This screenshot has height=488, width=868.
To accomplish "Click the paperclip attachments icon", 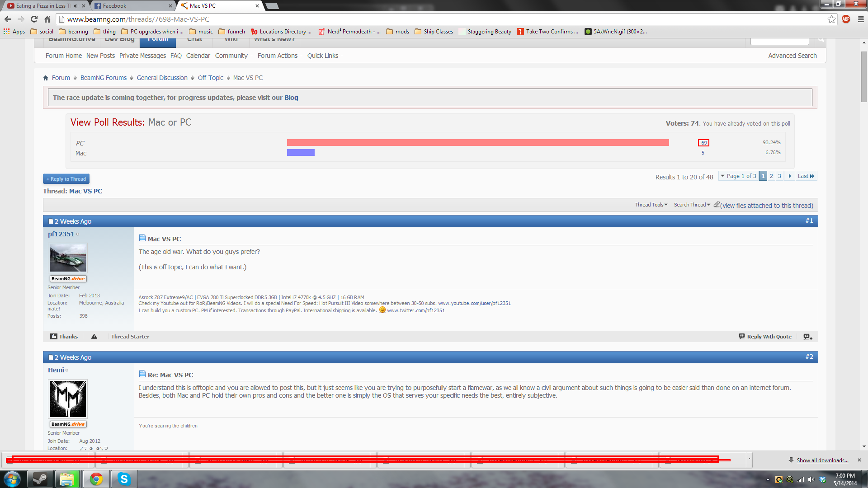I will [717, 205].
